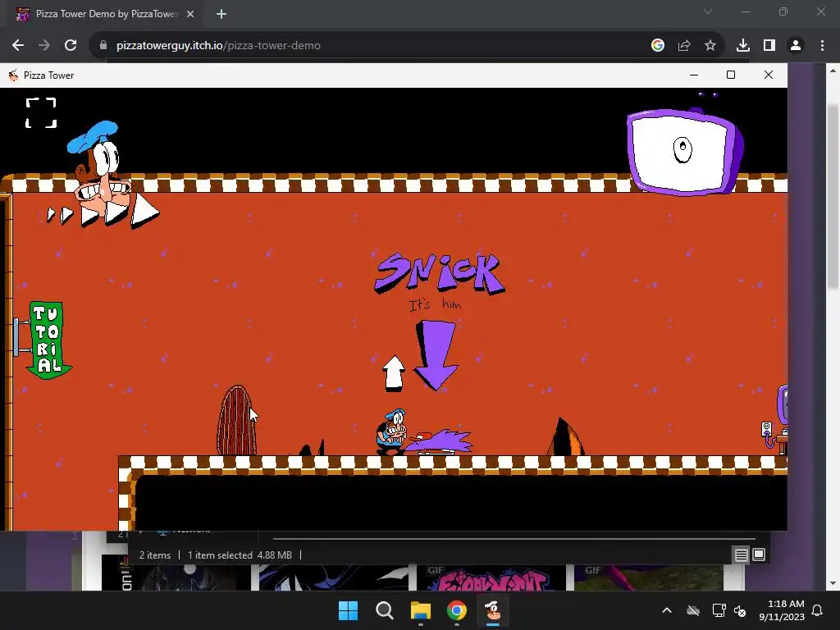Maximize the Pizza Tower game window

pyautogui.click(x=731, y=75)
